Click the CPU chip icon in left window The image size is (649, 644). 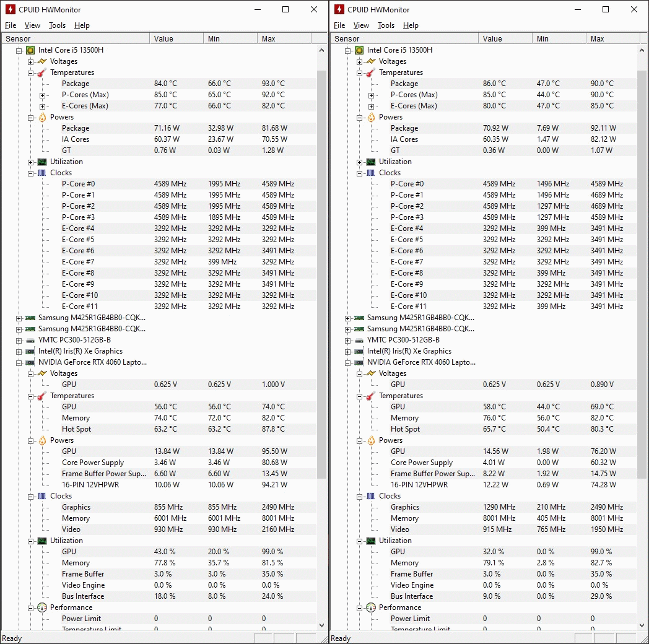(x=30, y=50)
